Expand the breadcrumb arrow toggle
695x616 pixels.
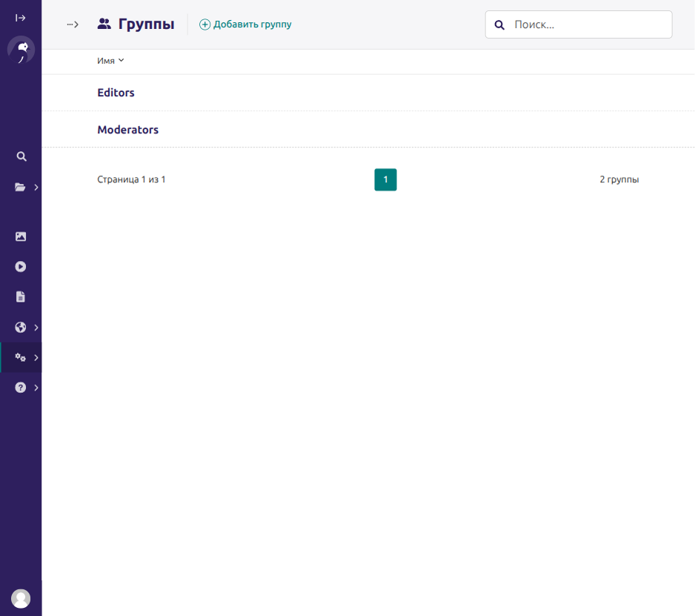click(x=73, y=24)
